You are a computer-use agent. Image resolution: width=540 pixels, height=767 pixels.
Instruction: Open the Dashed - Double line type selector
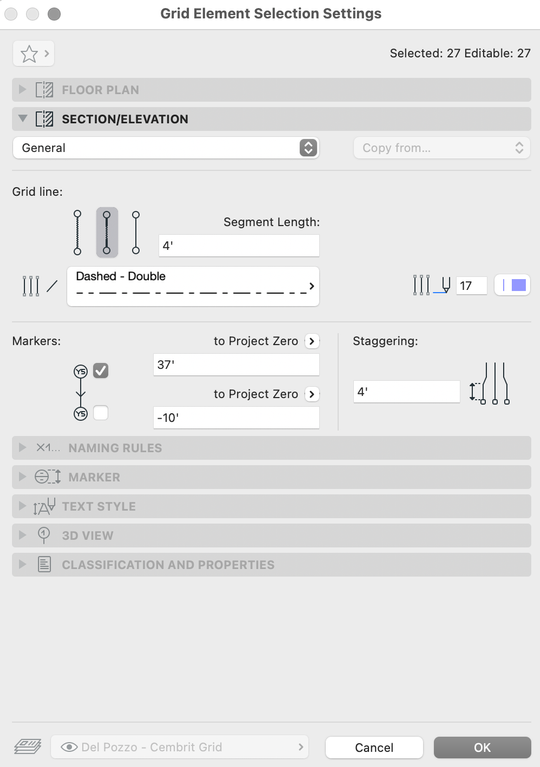pos(193,286)
